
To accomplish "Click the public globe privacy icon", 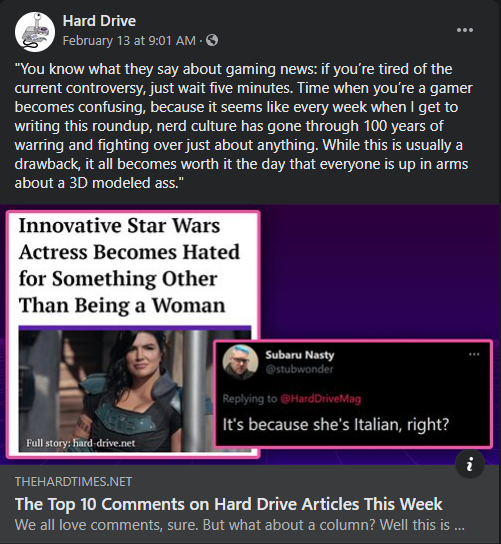I will 212,41.
